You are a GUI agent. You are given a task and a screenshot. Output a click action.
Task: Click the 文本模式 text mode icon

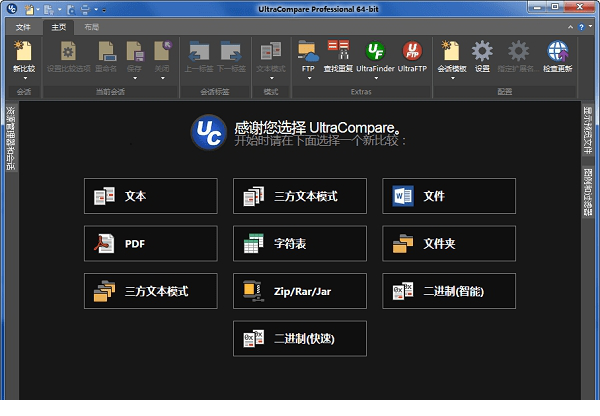[x=271, y=51]
